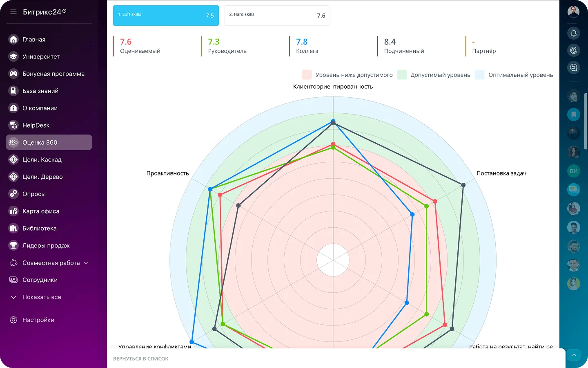The image size is (588, 368).
Task: Select the 2. Hard skills tab
Action: coord(277,16)
